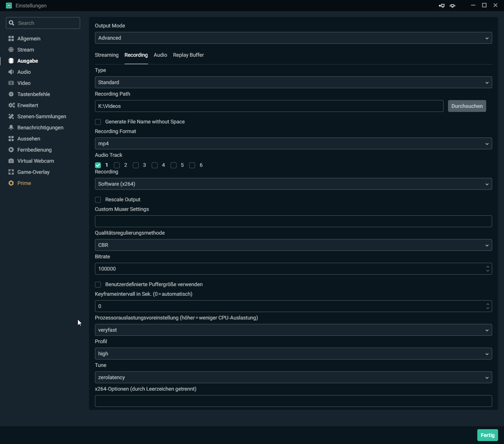This screenshot has width=504, height=444.
Task: Click the Benachrichtigungen bell icon
Action: pyautogui.click(x=11, y=127)
